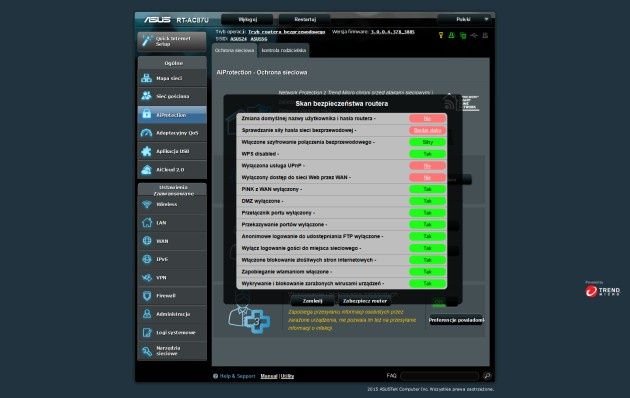Click green Tak for WPS disabled row
Image resolution: width=630 pixels, height=398 pixels.
428,154
